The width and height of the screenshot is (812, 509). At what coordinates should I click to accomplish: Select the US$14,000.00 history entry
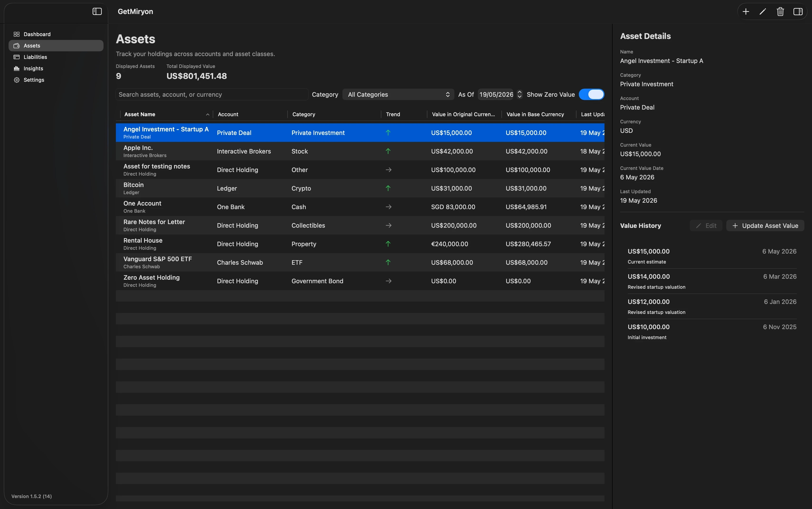click(712, 281)
